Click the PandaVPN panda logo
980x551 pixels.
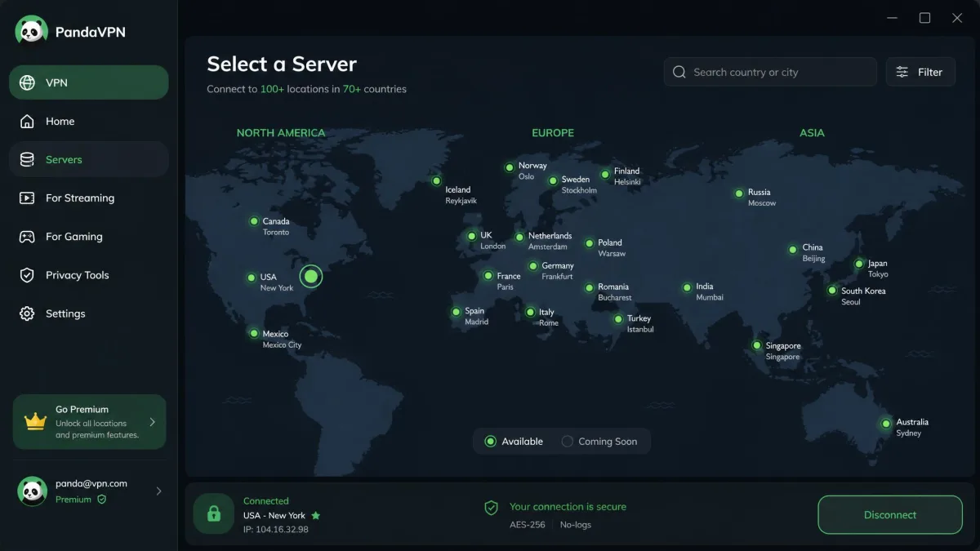31,32
